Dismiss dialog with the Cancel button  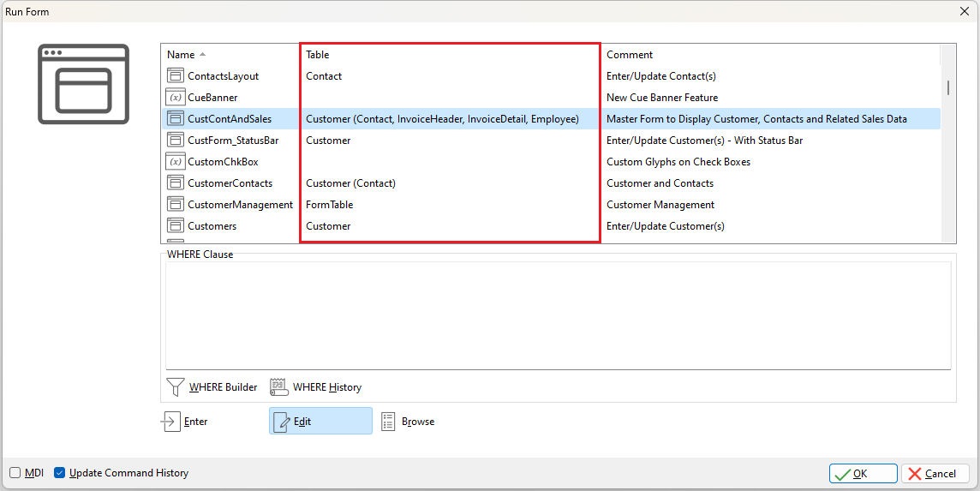pyautogui.click(x=935, y=474)
